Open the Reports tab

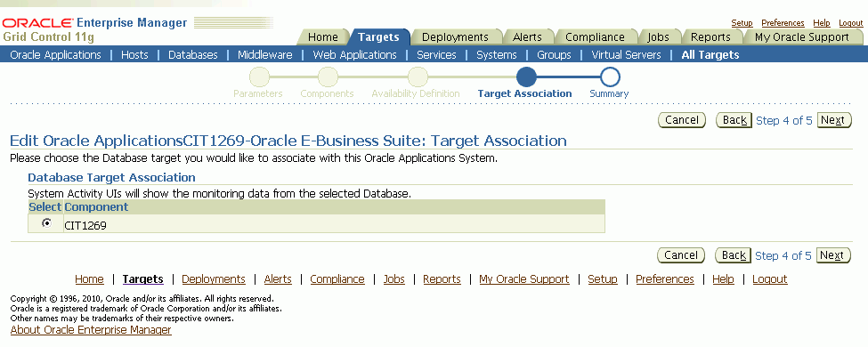click(710, 37)
